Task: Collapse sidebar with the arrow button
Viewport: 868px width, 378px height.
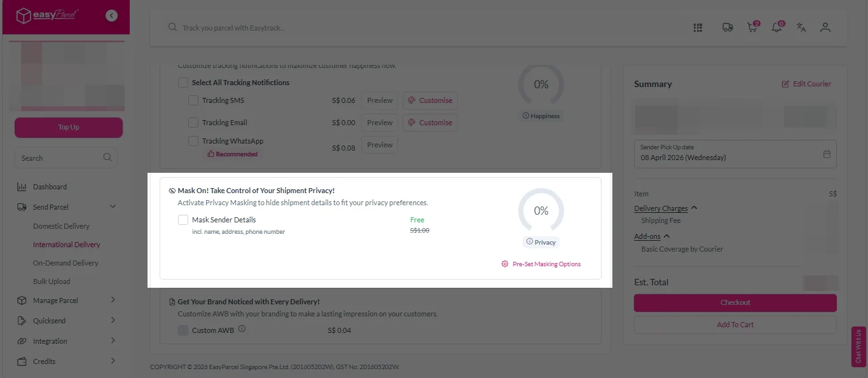Action: (x=112, y=16)
